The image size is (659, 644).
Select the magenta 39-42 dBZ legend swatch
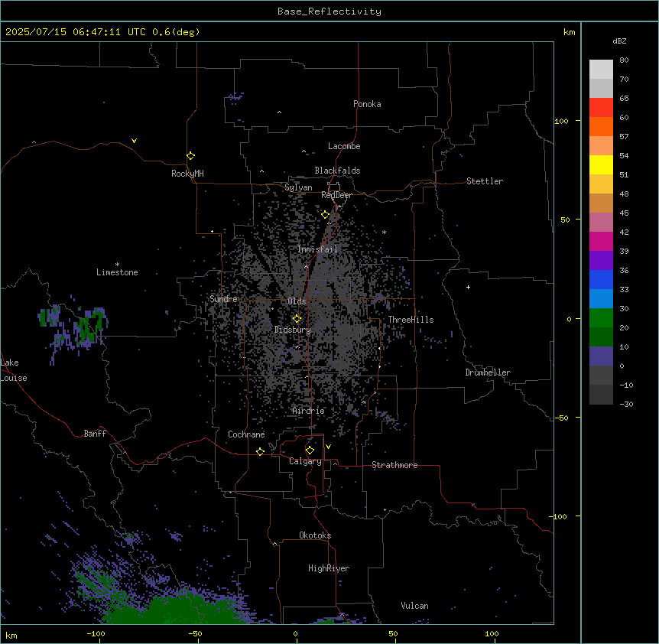[x=601, y=241]
